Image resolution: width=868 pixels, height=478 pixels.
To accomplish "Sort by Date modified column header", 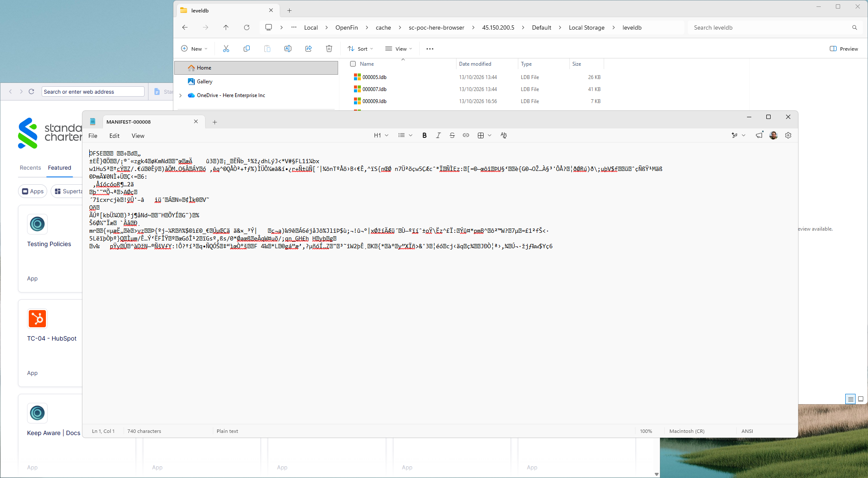I will pos(475,64).
